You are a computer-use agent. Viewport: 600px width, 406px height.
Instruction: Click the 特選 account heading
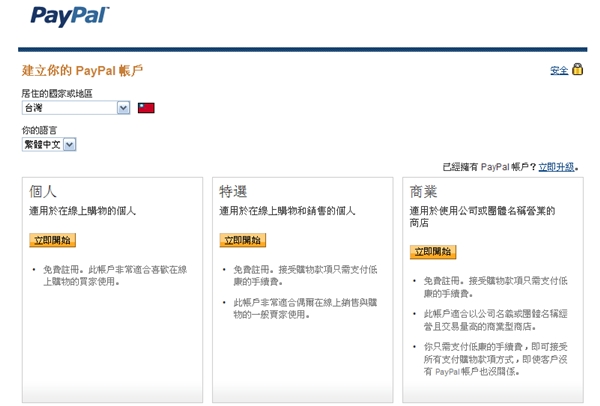(233, 191)
